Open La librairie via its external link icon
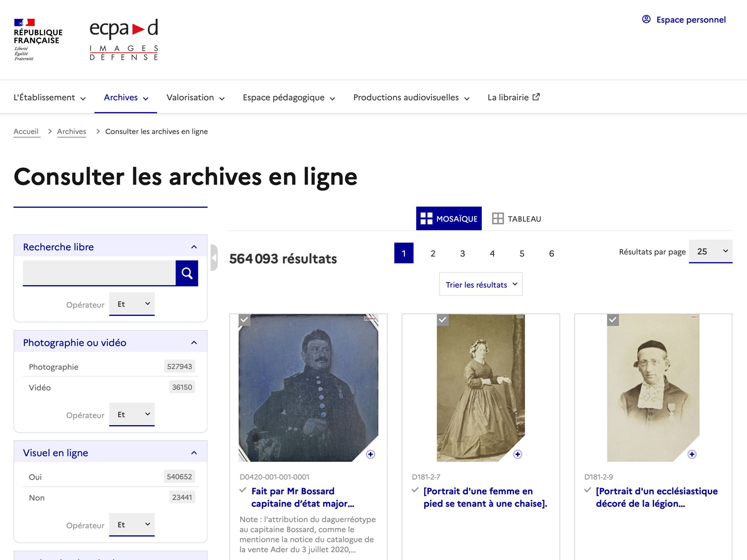The image size is (747, 560). [536, 96]
